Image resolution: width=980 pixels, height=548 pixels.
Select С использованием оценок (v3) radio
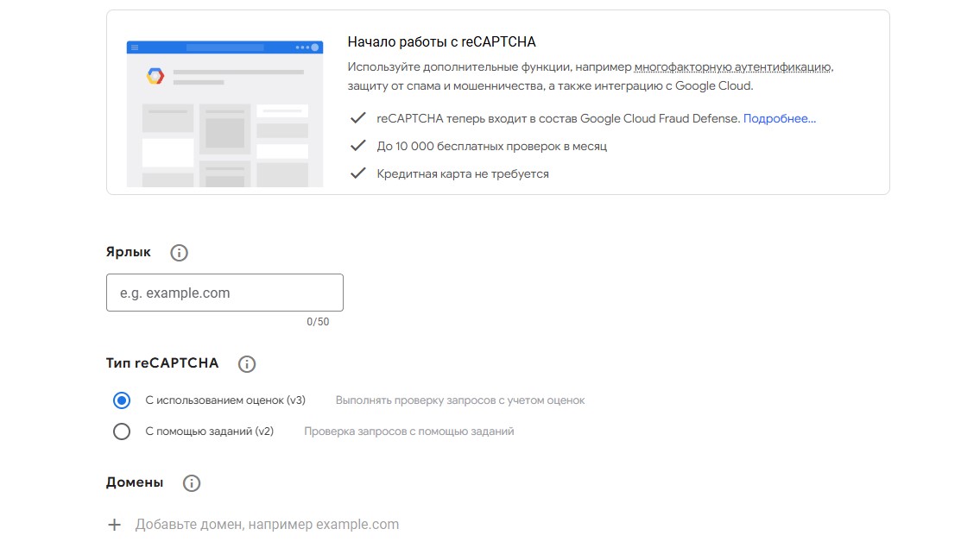point(122,400)
